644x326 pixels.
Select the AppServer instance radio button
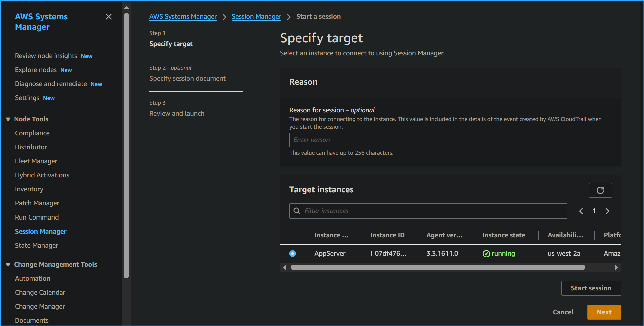pyautogui.click(x=292, y=253)
